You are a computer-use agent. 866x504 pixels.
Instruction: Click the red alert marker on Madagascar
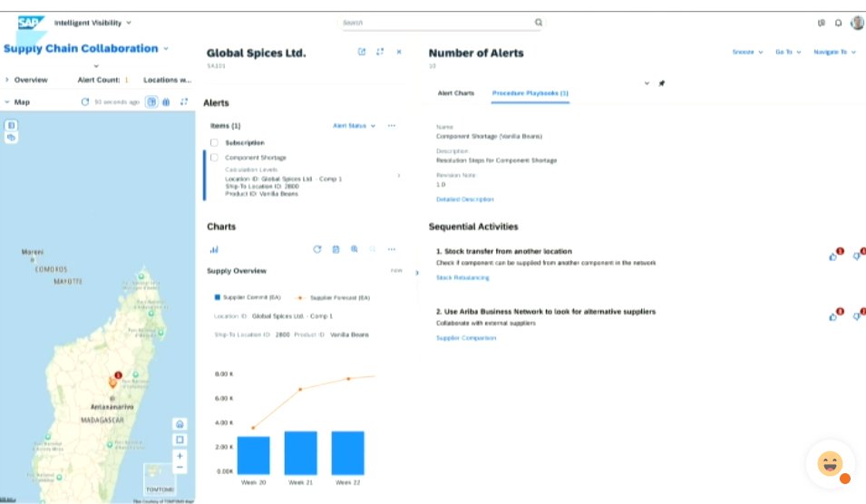click(118, 375)
